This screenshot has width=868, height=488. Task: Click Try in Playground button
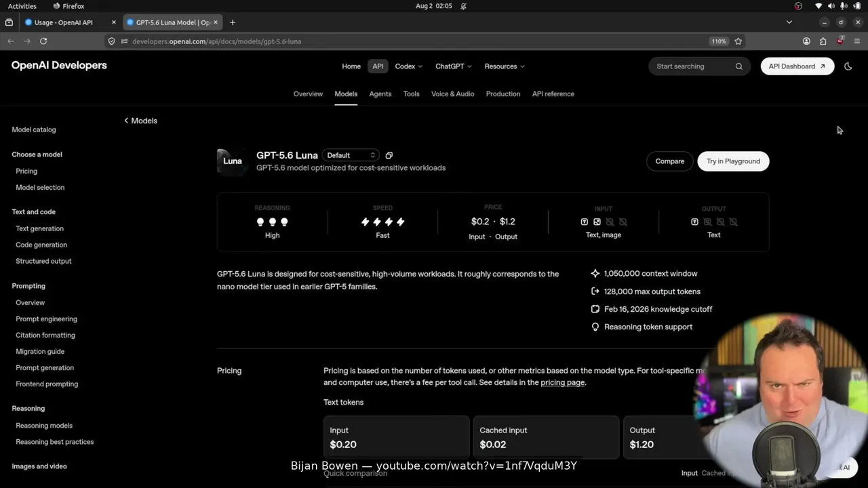[x=734, y=161]
